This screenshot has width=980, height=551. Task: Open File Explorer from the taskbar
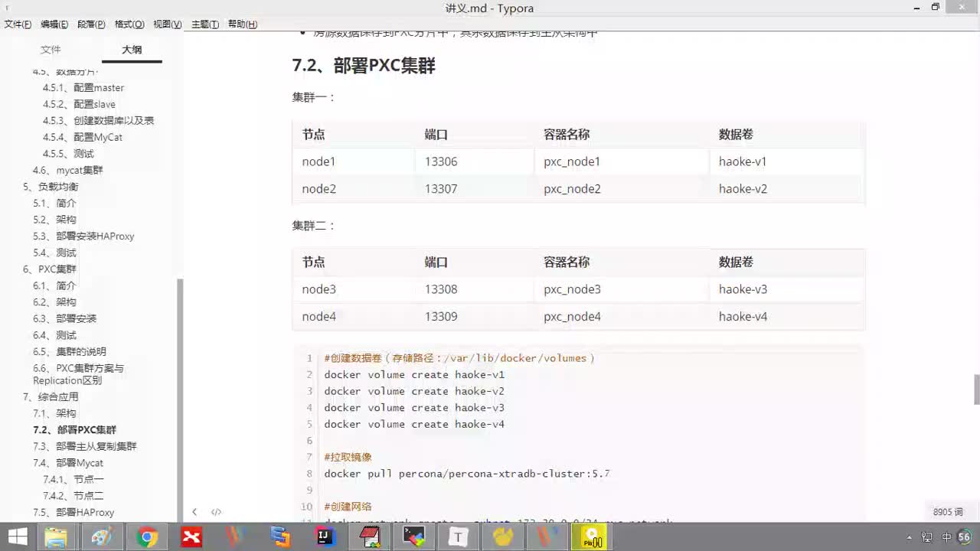click(56, 537)
